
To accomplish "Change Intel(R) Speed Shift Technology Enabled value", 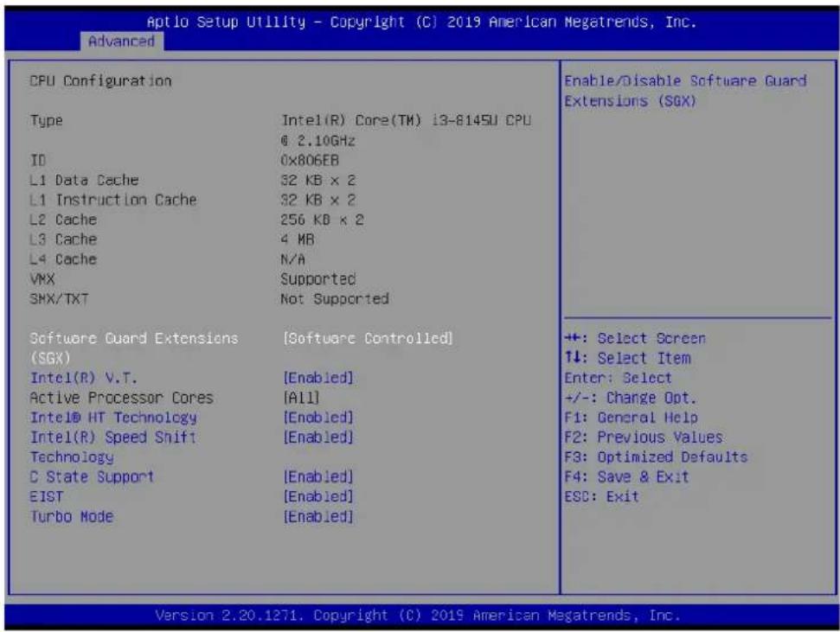I will click(318, 437).
